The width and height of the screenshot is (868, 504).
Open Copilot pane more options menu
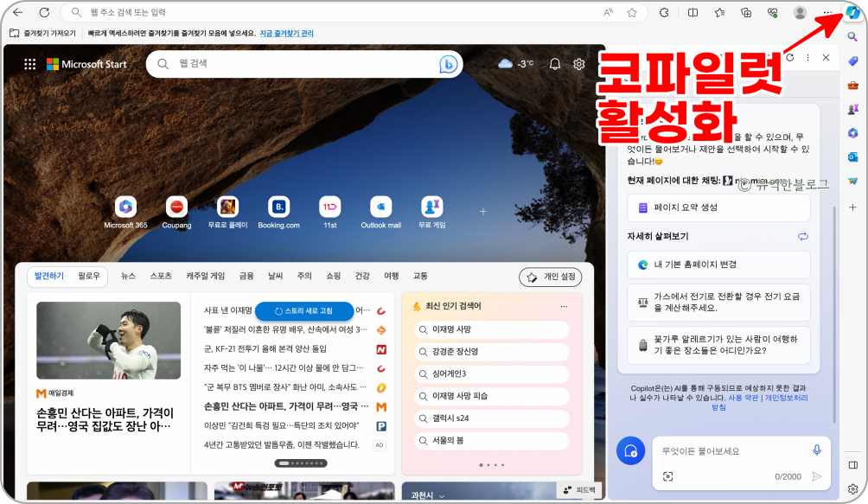click(x=808, y=58)
